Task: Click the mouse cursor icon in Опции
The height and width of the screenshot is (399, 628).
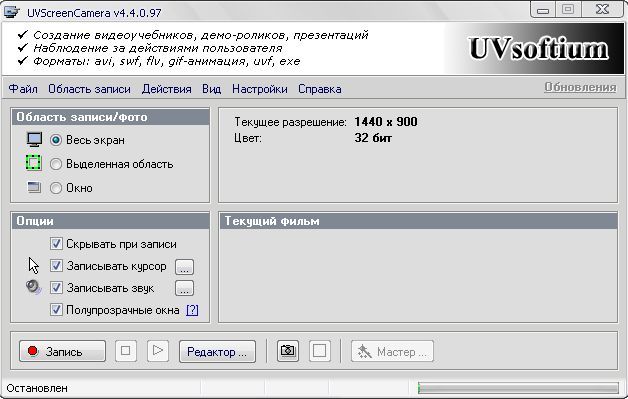Action: 34,266
